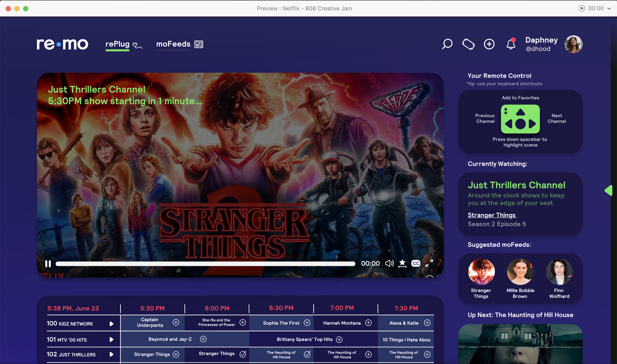Click the 100 KIDZ NETWORK channel name
This screenshot has width=617, height=364.
pyautogui.click(x=70, y=324)
